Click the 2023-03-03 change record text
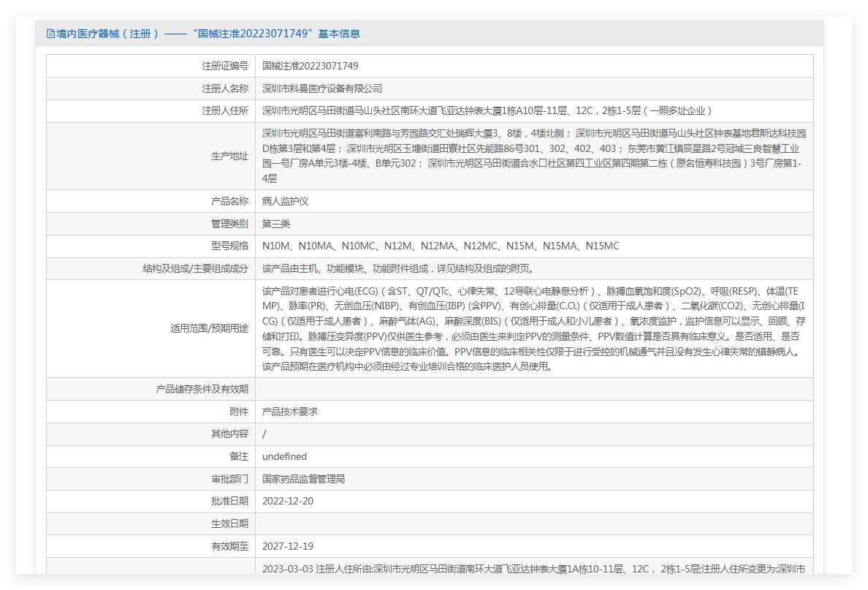Screen dimensions: 868x590 pos(533,569)
